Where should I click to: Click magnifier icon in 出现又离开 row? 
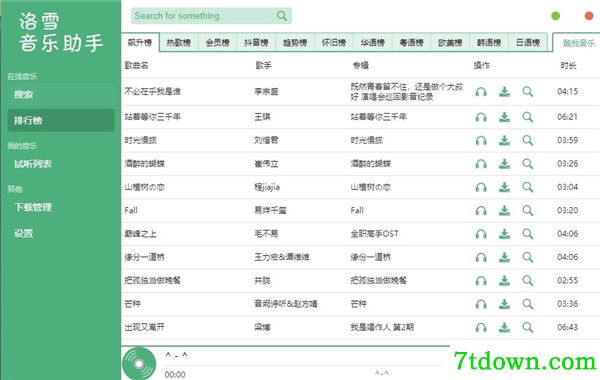pyautogui.click(x=528, y=327)
